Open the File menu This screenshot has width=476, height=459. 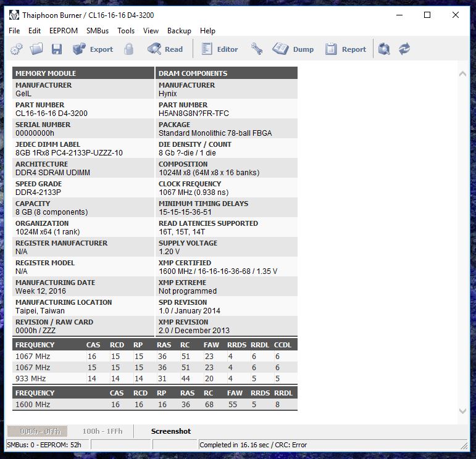pos(14,31)
